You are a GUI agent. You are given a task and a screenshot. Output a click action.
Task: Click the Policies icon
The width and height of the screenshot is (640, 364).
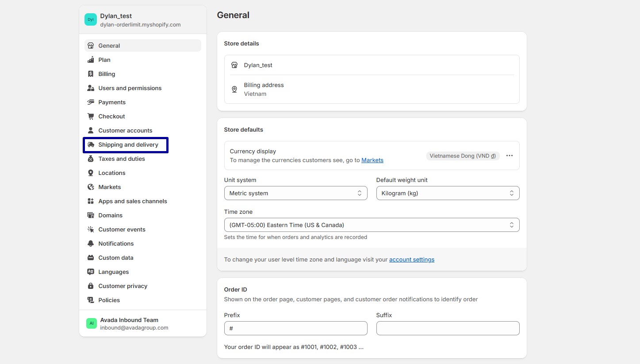coord(91,300)
